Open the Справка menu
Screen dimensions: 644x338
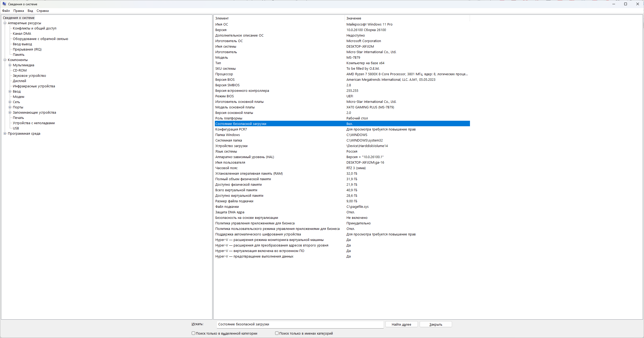[43, 11]
